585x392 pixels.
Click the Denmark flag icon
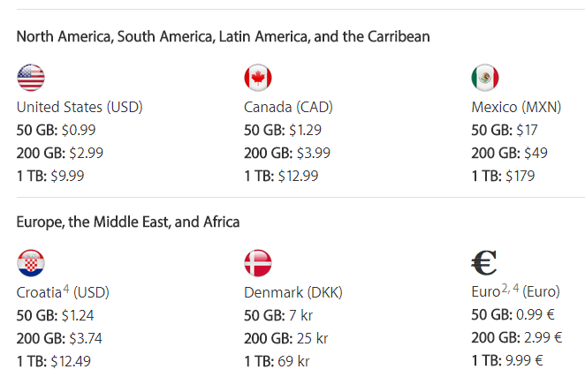coord(258,263)
